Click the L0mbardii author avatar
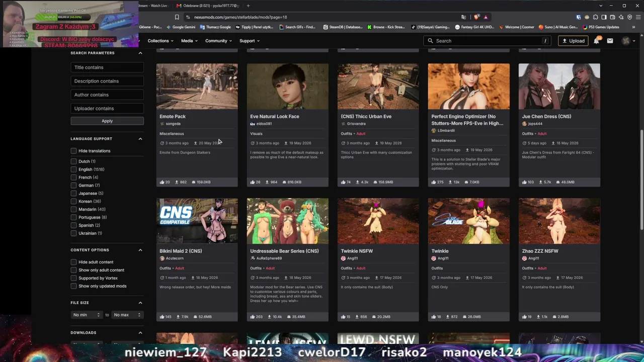This screenshot has width=644, height=362. tap(434, 131)
